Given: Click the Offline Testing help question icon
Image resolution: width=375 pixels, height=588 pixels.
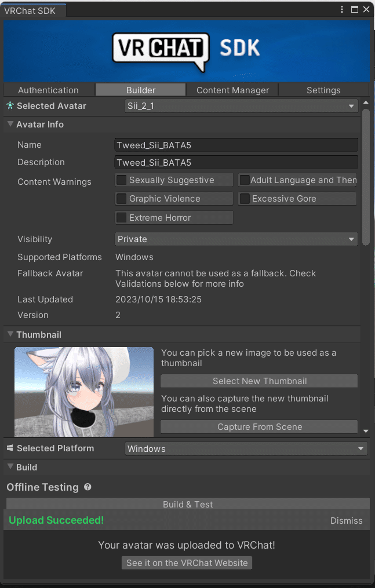Looking at the screenshot, I should [88, 487].
